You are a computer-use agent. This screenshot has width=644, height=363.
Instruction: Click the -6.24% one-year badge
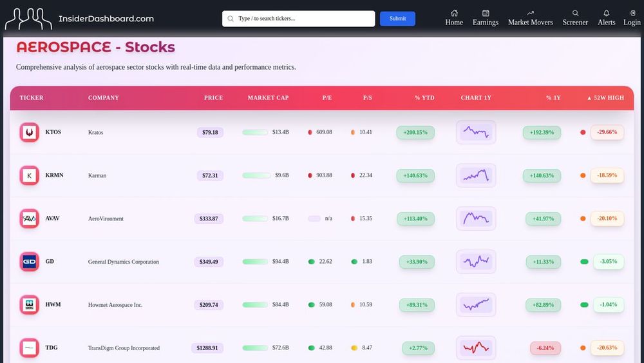pos(545,348)
